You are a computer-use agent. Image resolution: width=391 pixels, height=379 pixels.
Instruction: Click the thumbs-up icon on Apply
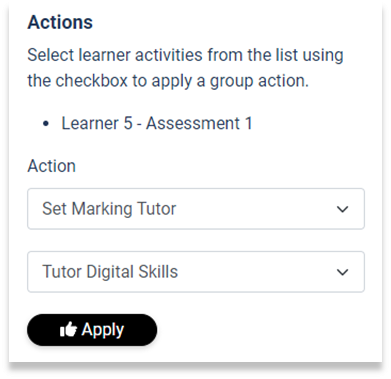(x=68, y=330)
